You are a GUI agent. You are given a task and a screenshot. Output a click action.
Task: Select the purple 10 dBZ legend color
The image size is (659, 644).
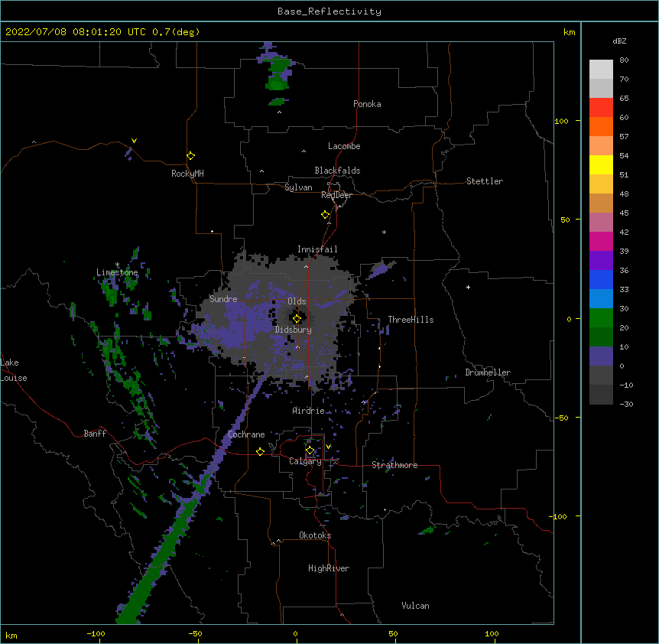pyautogui.click(x=601, y=356)
